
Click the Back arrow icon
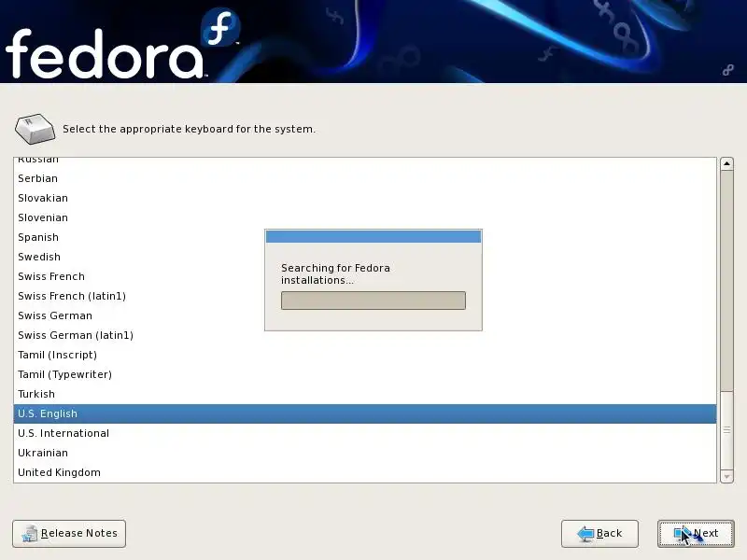tap(585, 533)
